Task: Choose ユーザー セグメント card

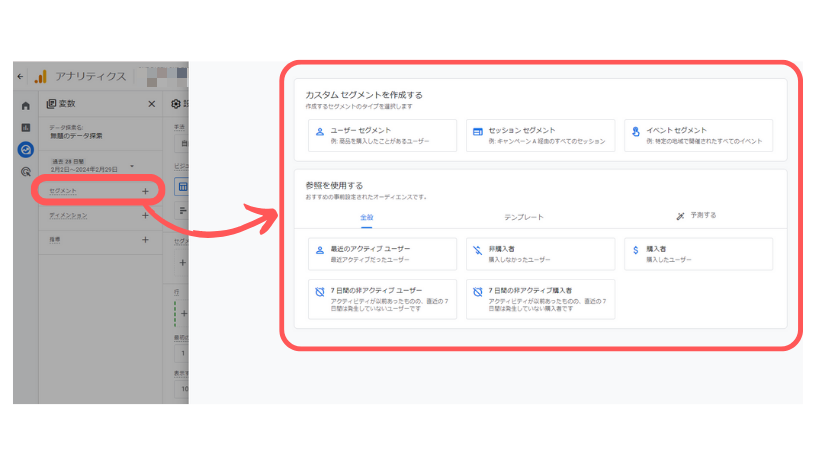Action: [x=380, y=136]
